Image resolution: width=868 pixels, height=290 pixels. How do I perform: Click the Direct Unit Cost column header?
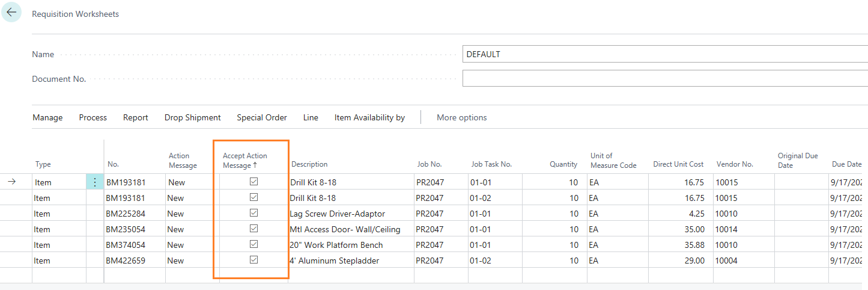678,164
